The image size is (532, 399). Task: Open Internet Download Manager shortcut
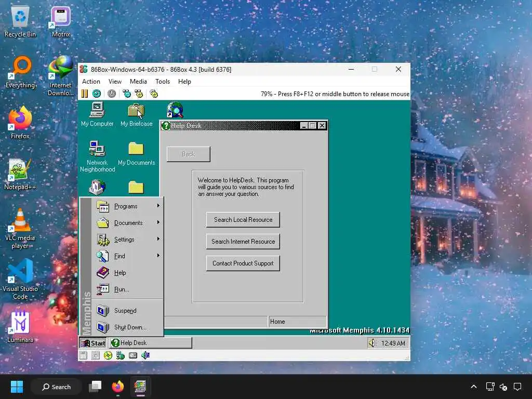click(60, 76)
